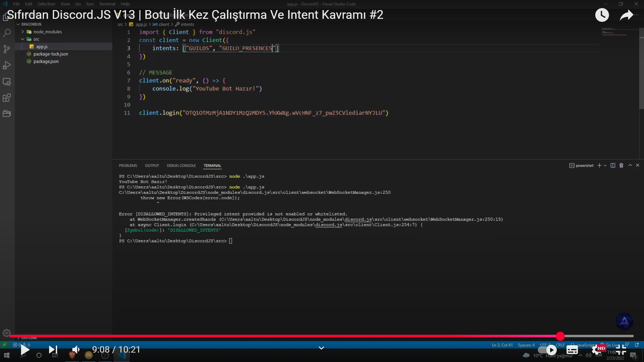Open the video quality settings gear

tap(597, 350)
